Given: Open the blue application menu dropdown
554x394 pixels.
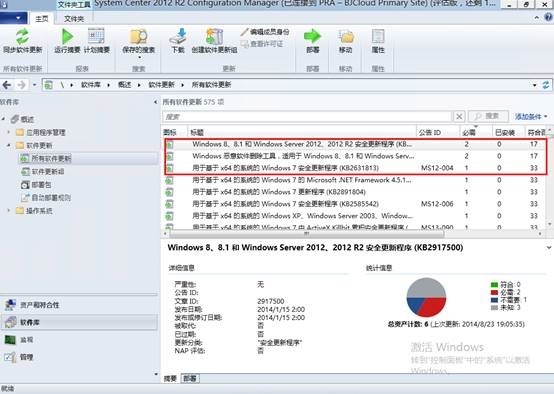Looking at the screenshot, I should [x=13, y=18].
